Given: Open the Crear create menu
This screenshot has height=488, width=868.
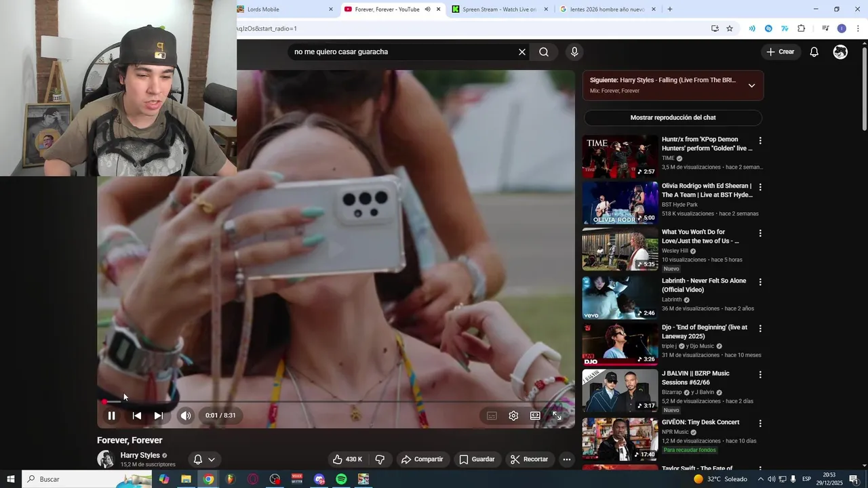Looking at the screenshot, I should [x=780, y=52].
